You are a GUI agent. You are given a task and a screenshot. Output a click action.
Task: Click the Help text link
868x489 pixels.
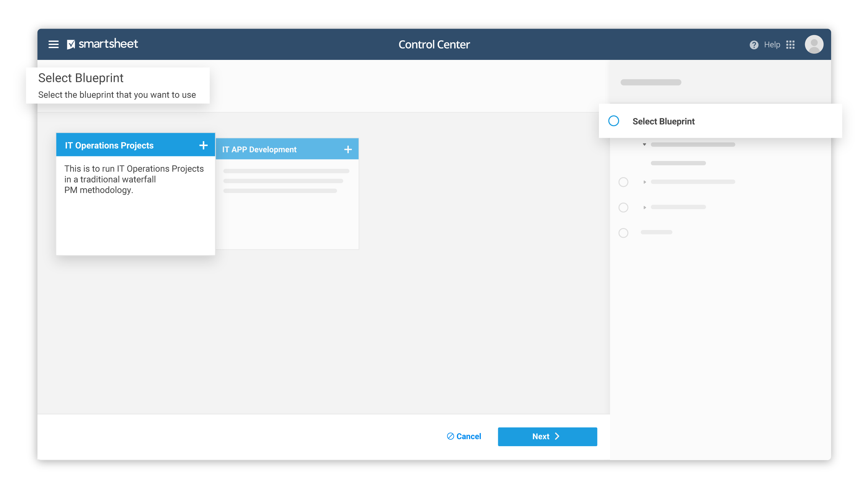pyautogui.click(x=772, y=45)
